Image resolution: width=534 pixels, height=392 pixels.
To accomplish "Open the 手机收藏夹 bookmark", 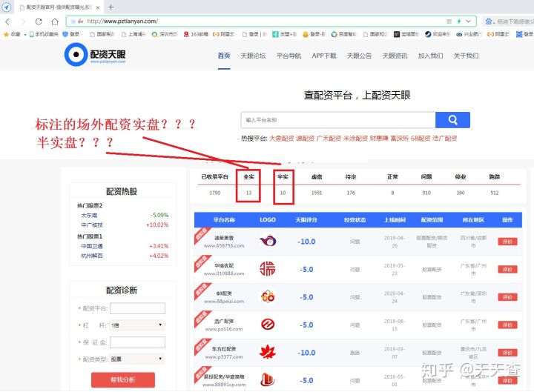I will 44,34.
